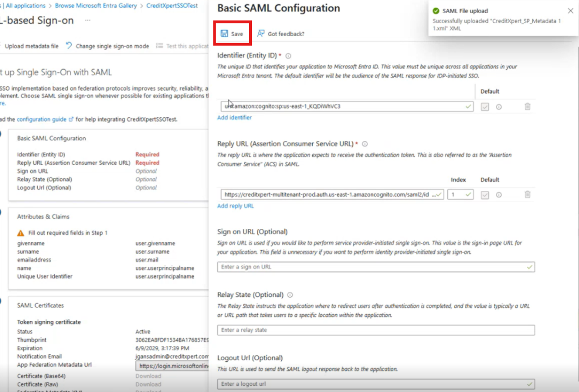The image size is (579, 392).
Task: Open the configuration guide link
Action: (45, 119)
